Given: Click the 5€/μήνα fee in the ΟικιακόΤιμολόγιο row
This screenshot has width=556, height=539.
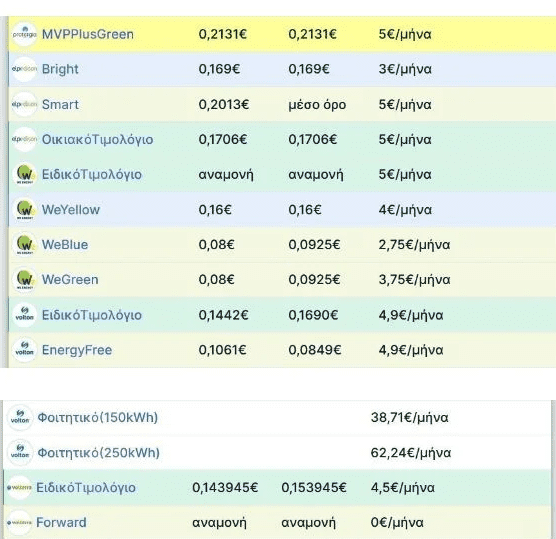Looking at the screenshot, I should coord(405,140).
